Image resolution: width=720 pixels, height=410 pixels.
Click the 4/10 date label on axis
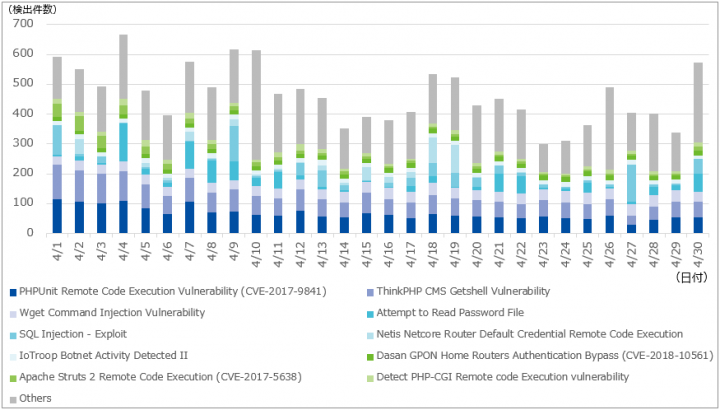pyautogui.click(x=256, y=254)
